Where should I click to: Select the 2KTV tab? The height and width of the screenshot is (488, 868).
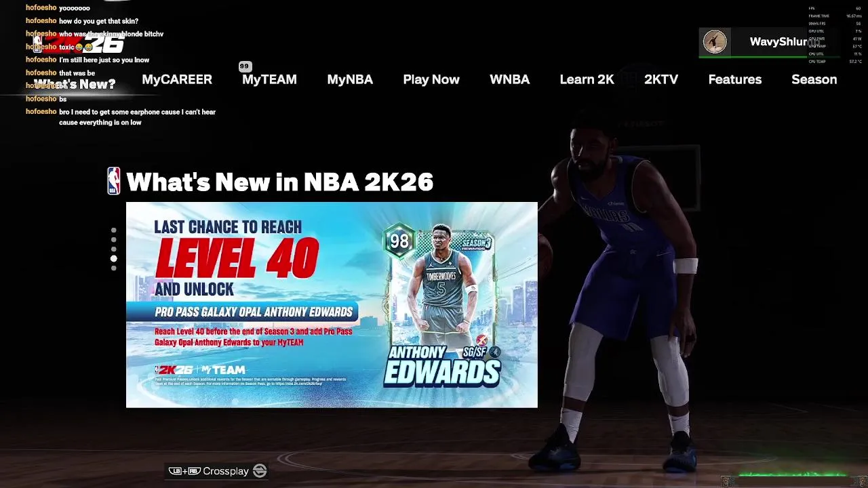[x=661, y=79]
